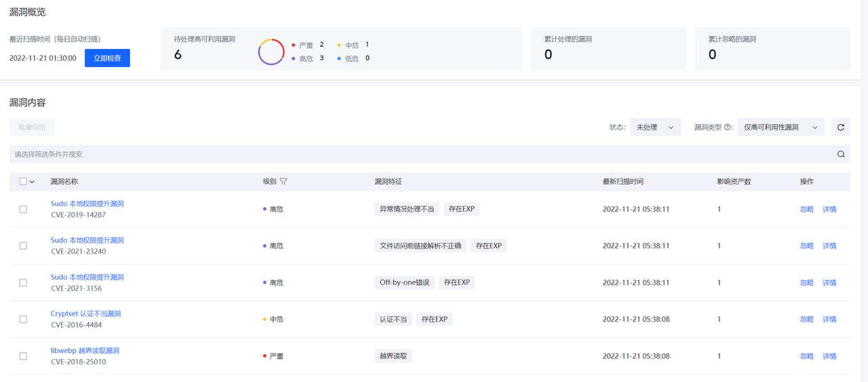Click 忽略 for the libwebp vulnerability
This screenshot has width=868, height=382.
pyautogui.click(x=806, y=356)
